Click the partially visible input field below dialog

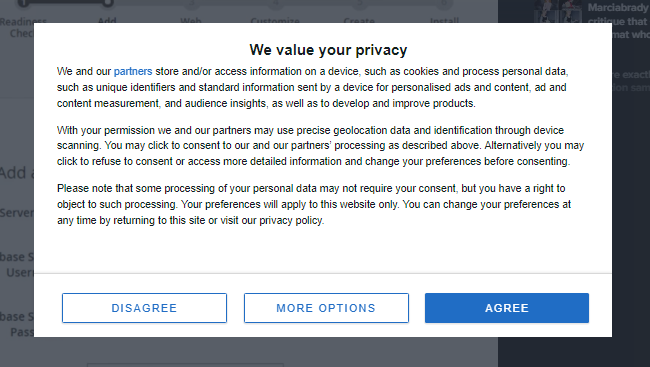(x=185, y=365)
